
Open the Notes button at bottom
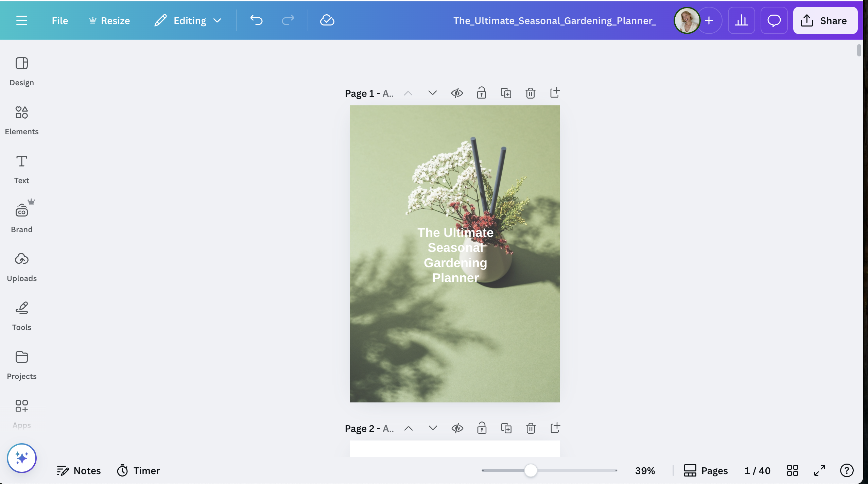tap(79, 470)
